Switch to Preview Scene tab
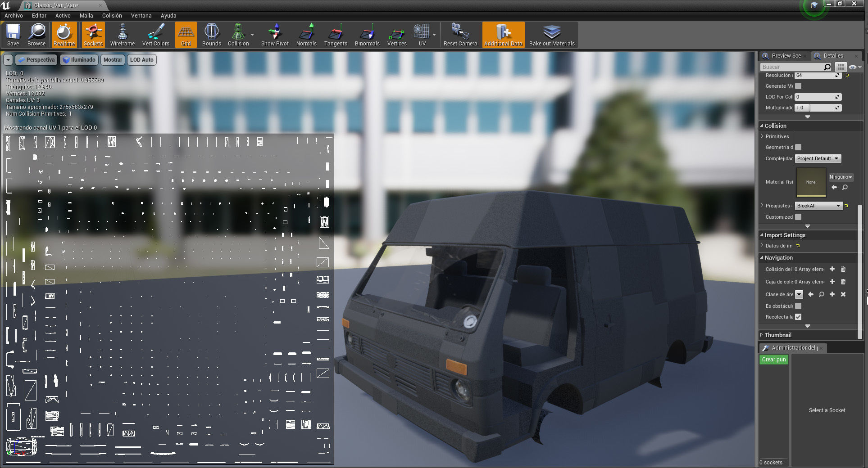The image size is (868, 468). click(x=786, y=56)
